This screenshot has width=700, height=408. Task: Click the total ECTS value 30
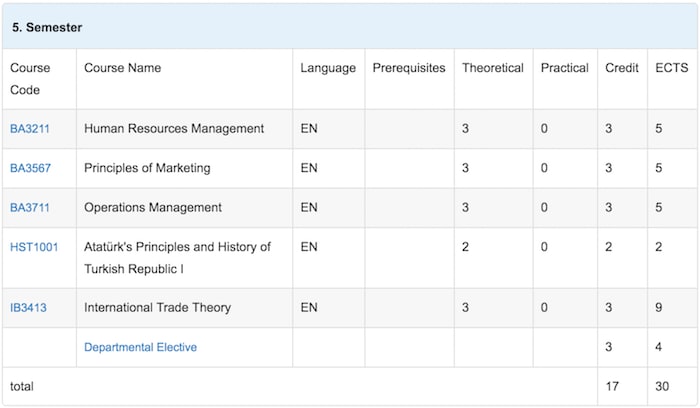(662, 385)
